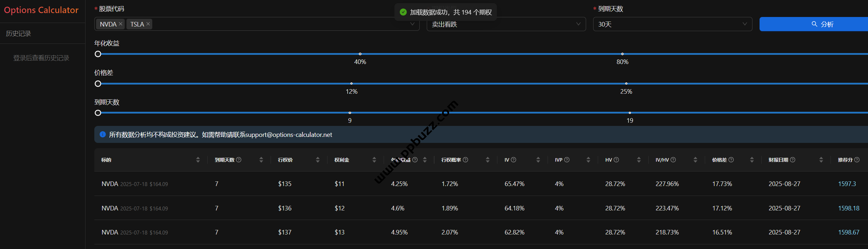Set 到期天数 slider to the 9 mark
Screen dimensions: 868x249
click(350, 113)
